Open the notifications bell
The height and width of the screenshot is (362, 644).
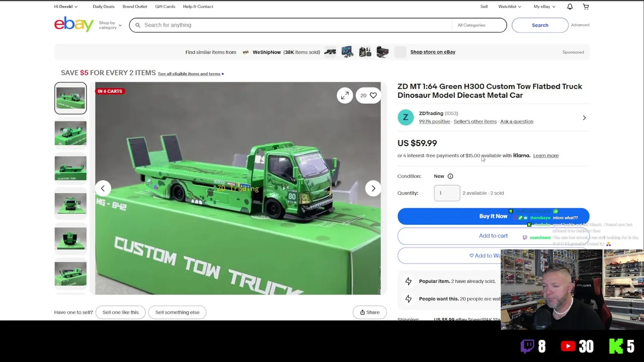click(x=570, y=7)
